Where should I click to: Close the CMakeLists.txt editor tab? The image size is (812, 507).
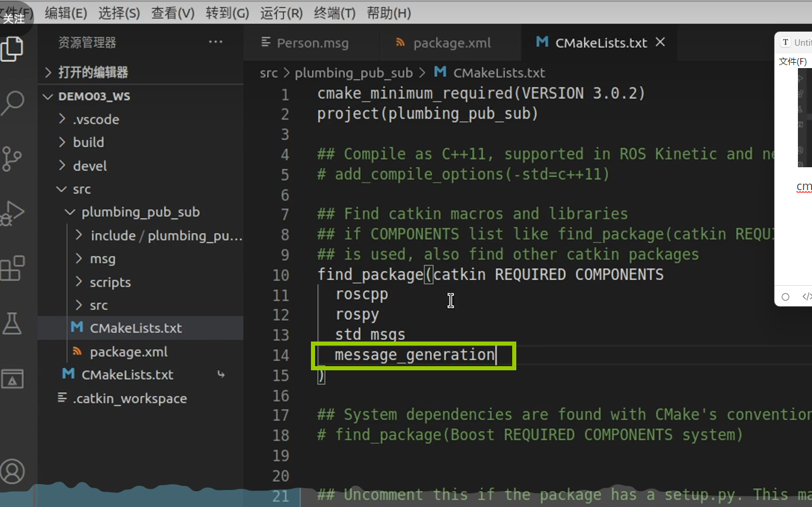[x=661, y=42]
